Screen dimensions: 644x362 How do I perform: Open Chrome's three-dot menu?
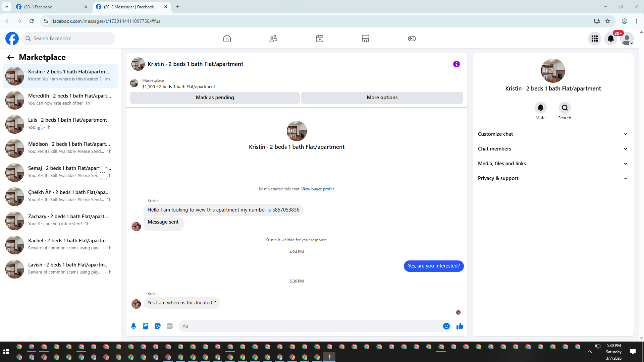pos(637,21)
